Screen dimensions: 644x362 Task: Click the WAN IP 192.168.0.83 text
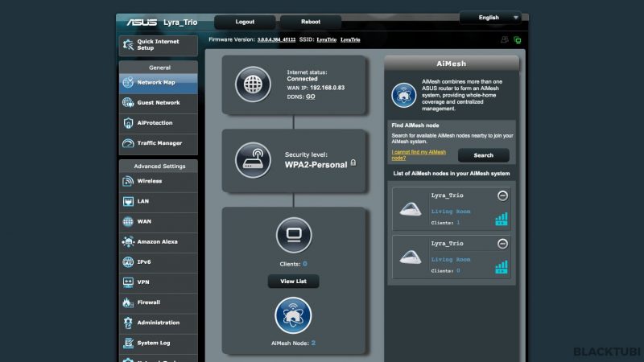(x=328, y=88)
